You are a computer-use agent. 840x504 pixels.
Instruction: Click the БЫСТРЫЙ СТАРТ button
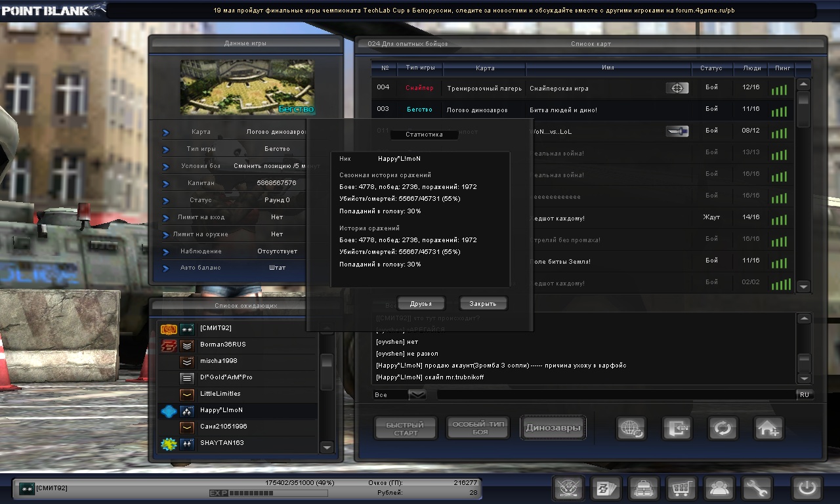click(x=406, y=429)
